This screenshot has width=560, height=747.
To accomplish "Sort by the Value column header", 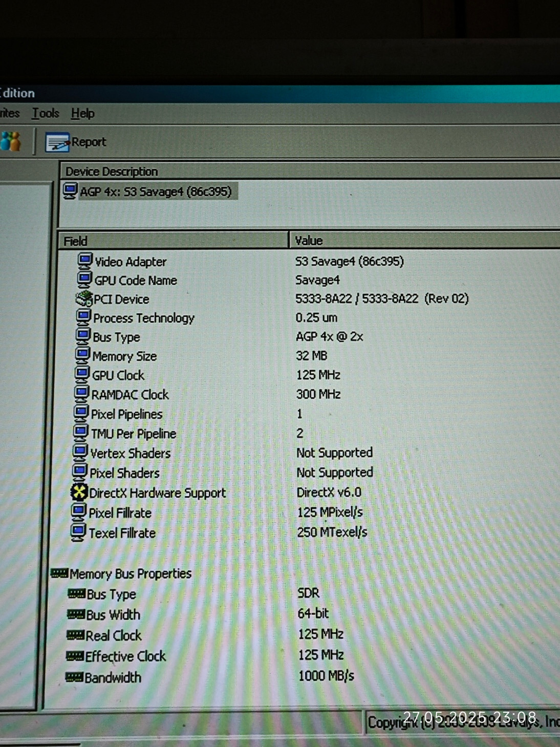I will (425, 241).
